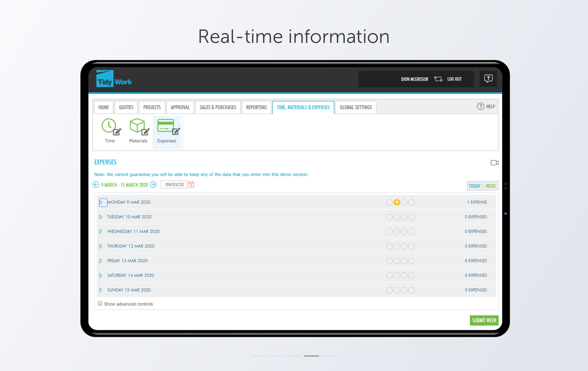Enable Show advanced controls checkbox
Image resolution: width=588 pixels, height=371 pixels.
100,303
